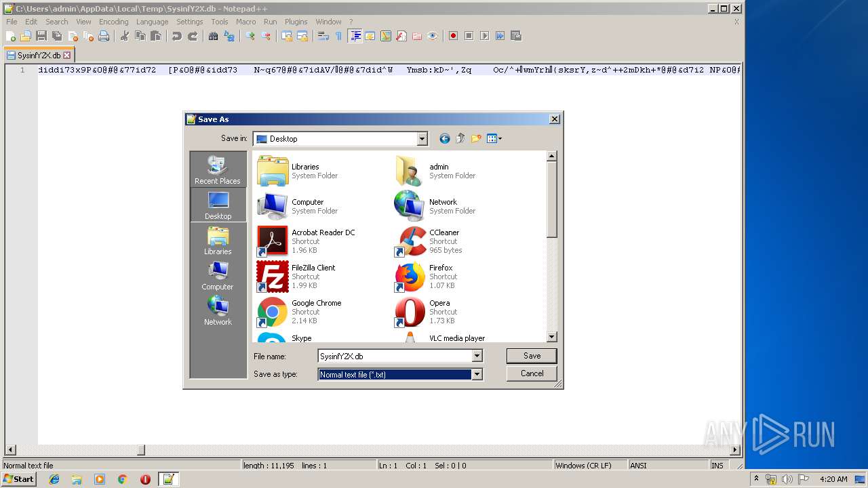The image size is (868, 488).
Task: Select the CCleaner shortcut
Action: pyautogui.click(x=428, y=241)
